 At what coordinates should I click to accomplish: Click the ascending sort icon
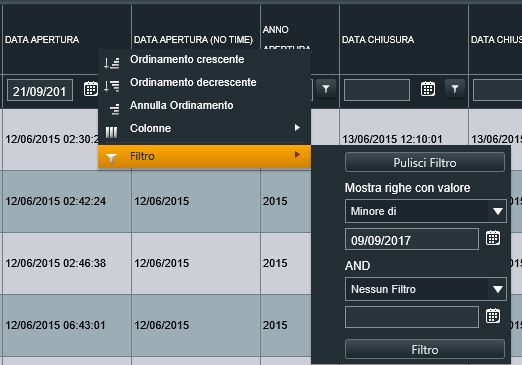click(111, 63)
